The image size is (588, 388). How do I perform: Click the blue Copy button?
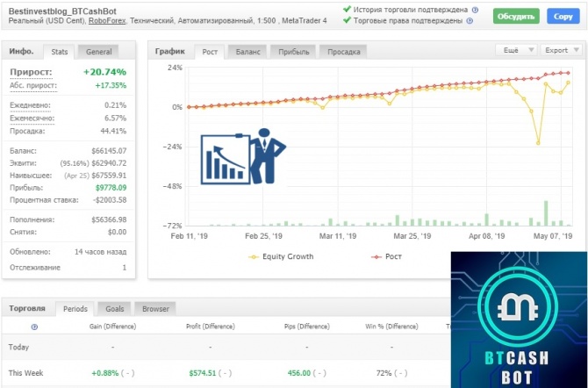563,16
